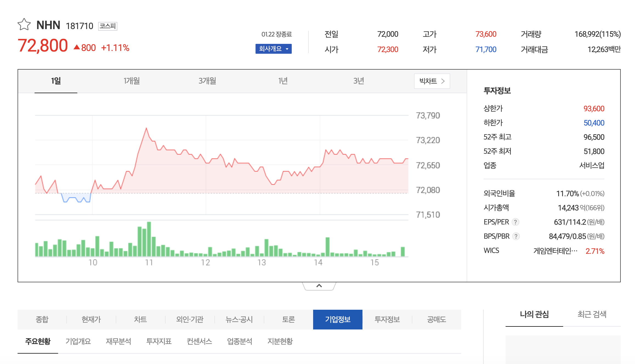
Task: Open the 투자정보 tab
Action: pyautogui.click(x=387, y=319)
